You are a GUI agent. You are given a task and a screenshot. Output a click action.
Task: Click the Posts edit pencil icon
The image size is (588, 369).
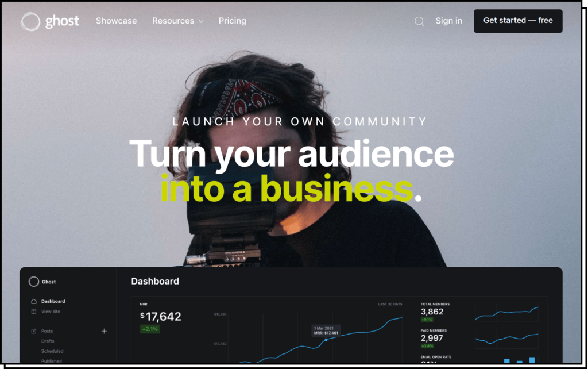(x=34, y=331)
